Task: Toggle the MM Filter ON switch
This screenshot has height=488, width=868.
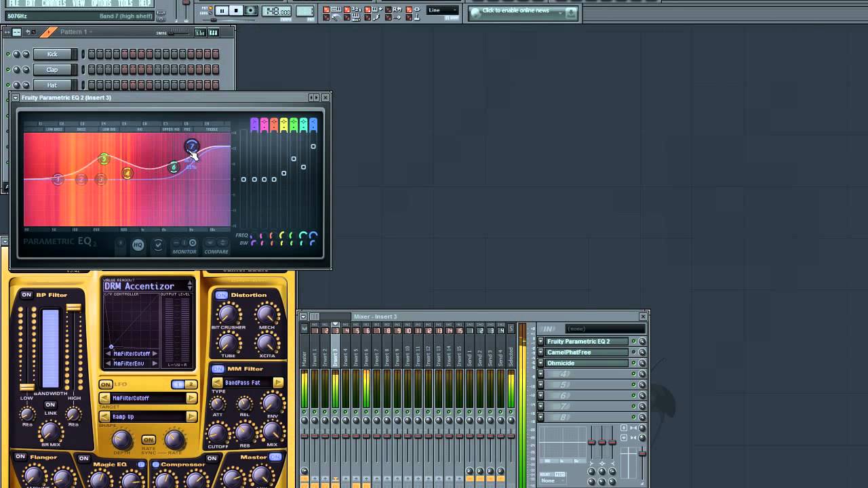Action: pos(217,369)
